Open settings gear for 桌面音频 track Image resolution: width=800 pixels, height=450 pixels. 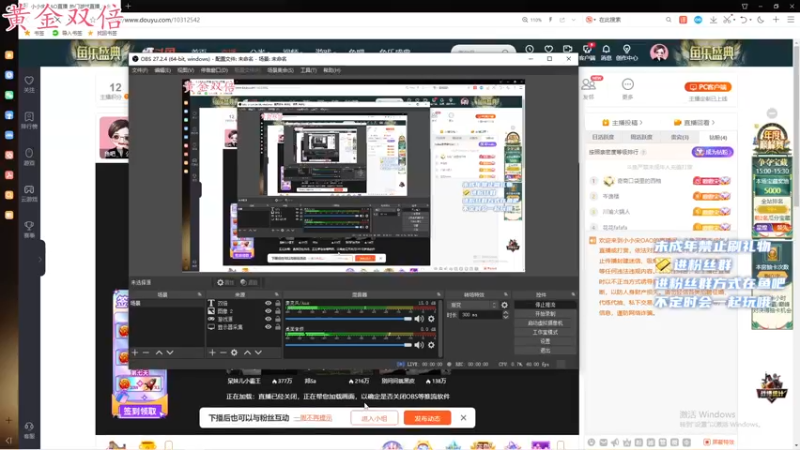pos(431,345)
